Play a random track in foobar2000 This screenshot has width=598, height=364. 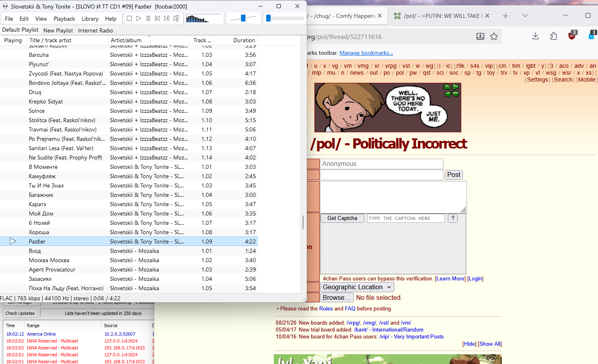click(x=176, y=18)
